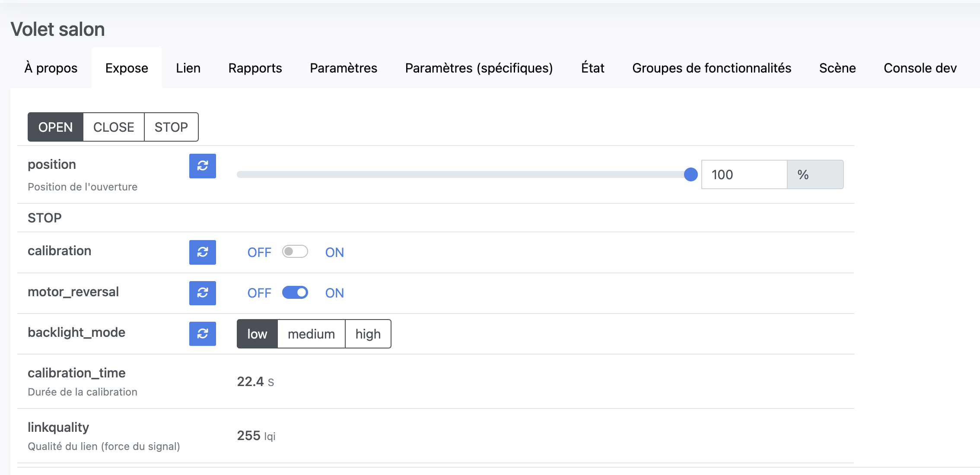Image resolution: width=980 pixels, height=475 pixels.
Task: Set backlight mode to high
Action: (368, 334)
